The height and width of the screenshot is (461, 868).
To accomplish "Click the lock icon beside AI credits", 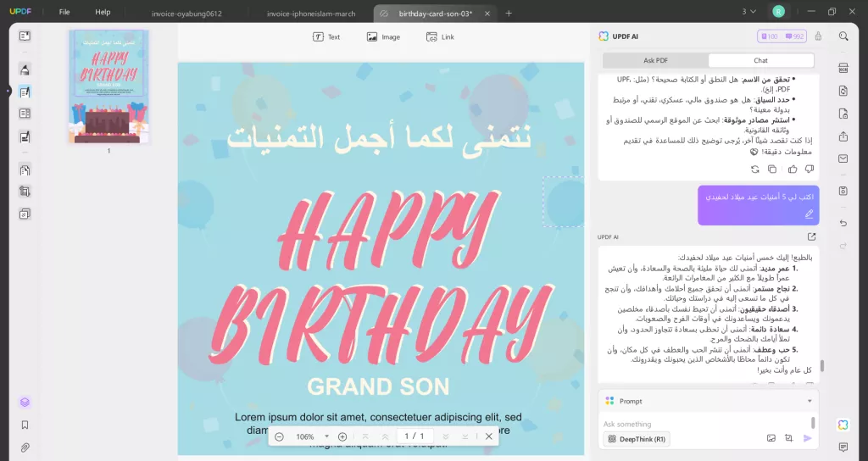I will [x=818, y=36].
